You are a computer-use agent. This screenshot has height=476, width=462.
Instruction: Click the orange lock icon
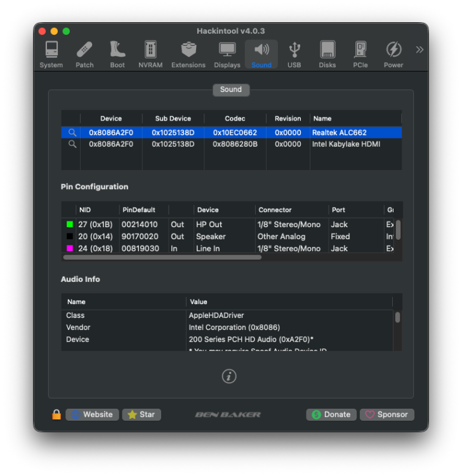56,414
